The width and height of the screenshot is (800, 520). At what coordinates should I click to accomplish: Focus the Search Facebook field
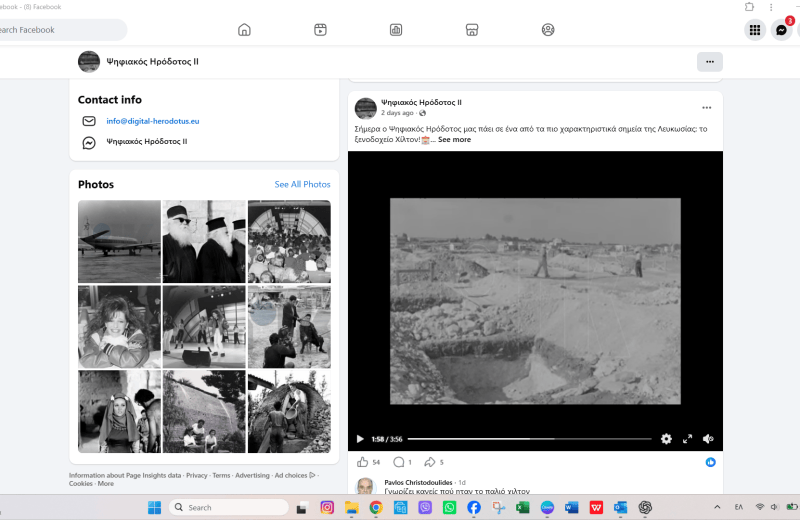[x=60, y=30]
